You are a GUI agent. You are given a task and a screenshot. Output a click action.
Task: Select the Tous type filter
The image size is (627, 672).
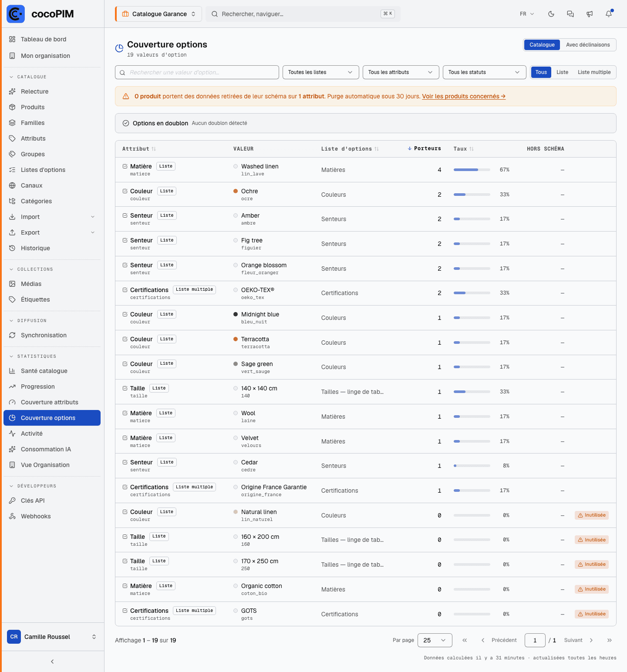coord(541,72)
